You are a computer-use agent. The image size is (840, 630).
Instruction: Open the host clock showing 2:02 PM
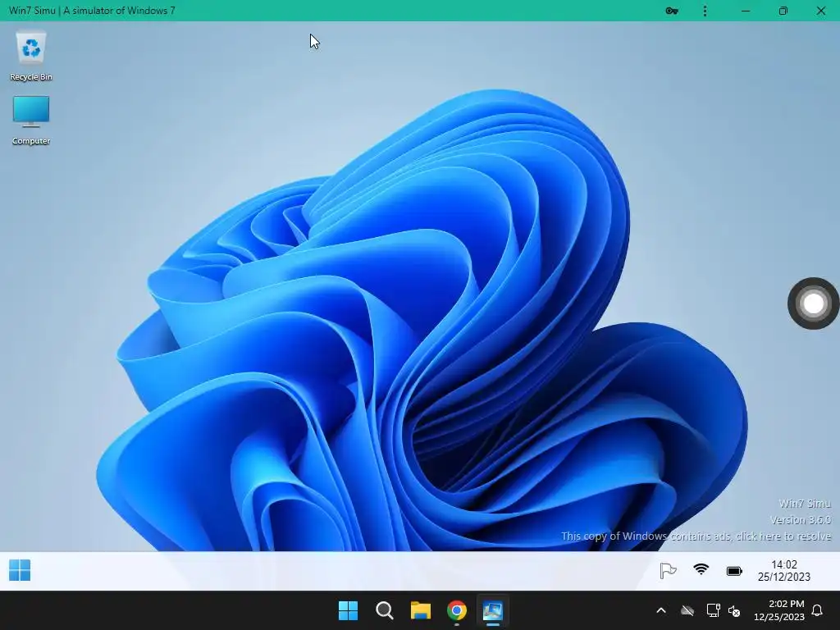tap(779, 610)
